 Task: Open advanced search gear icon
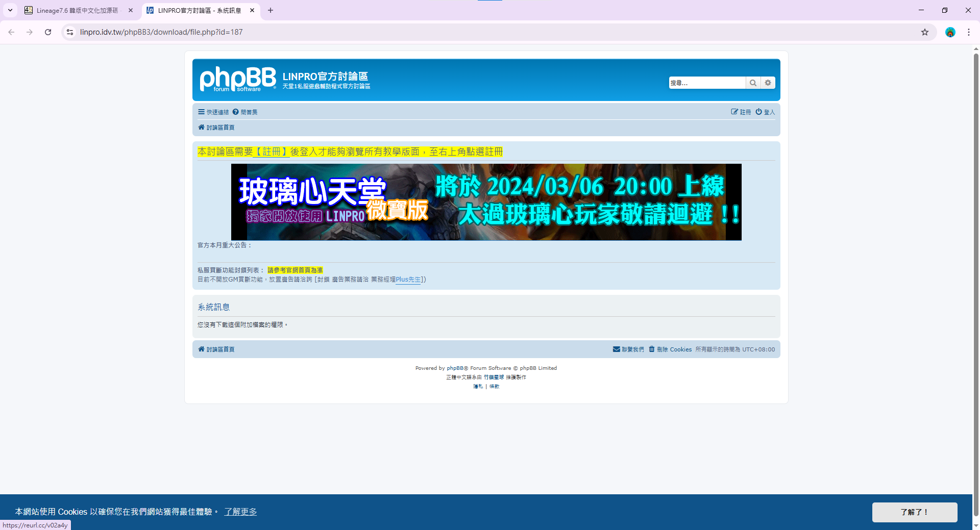(x=768, y=83)
